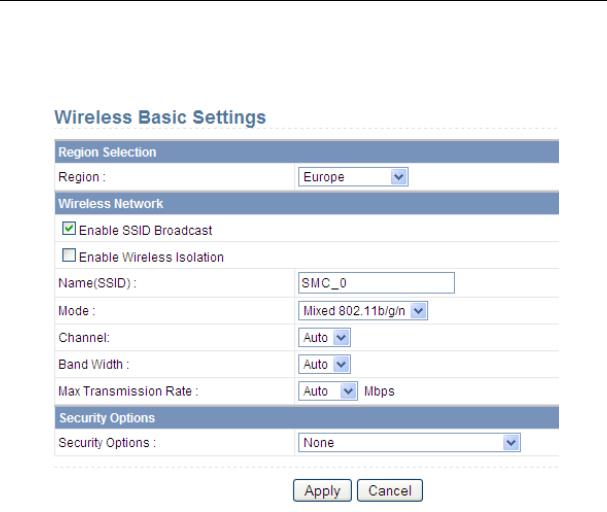The image size is (607, 512).
Task: Click the Enable Wireless Isolation label text
Action: (151, 257)
